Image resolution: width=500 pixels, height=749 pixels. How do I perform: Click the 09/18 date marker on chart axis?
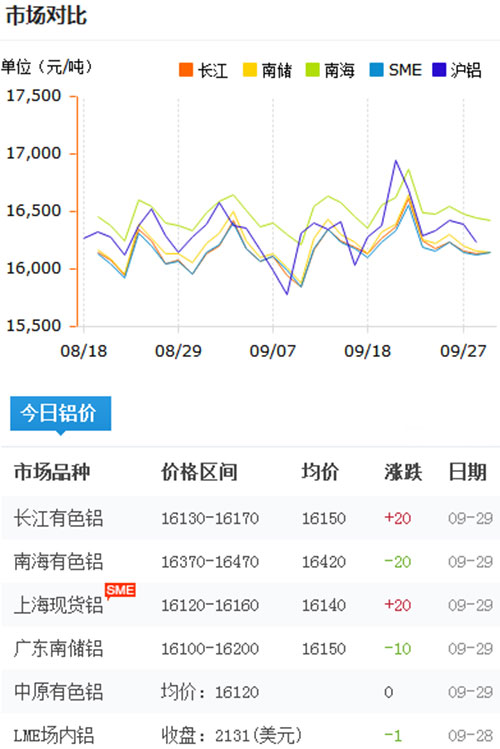(x=367, y=351)
